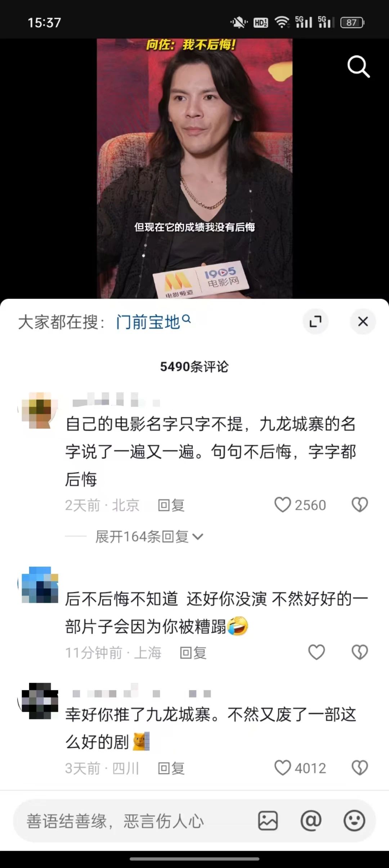Reply to the Sichuan comment
The width and height of the screenshot is (389, 868).
click(x=171, y=768)
